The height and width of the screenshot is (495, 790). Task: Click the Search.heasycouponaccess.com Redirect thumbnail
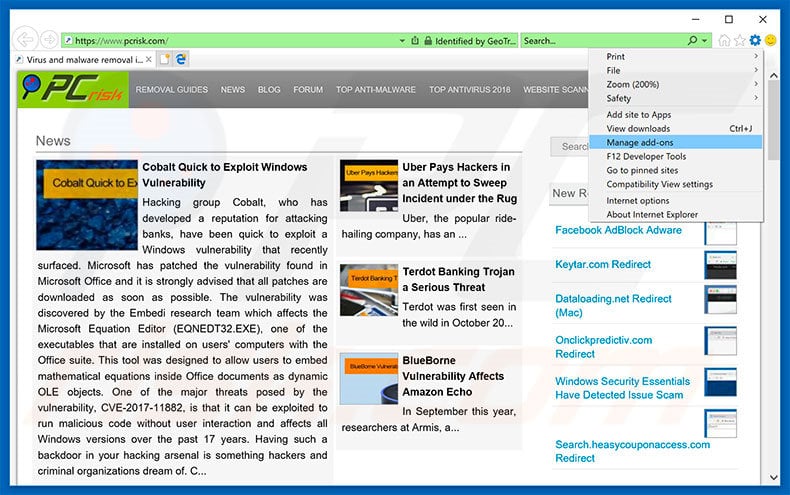pos(720,423)
